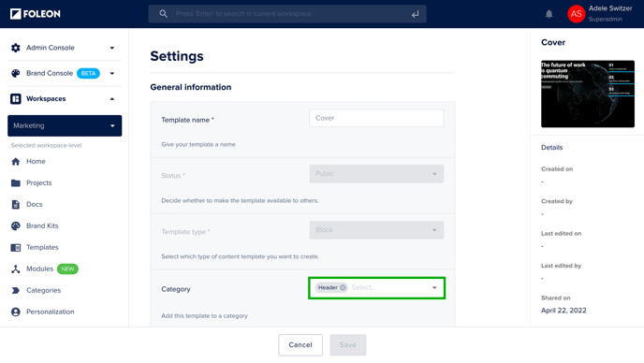Click the Save button

coord(348,345)
